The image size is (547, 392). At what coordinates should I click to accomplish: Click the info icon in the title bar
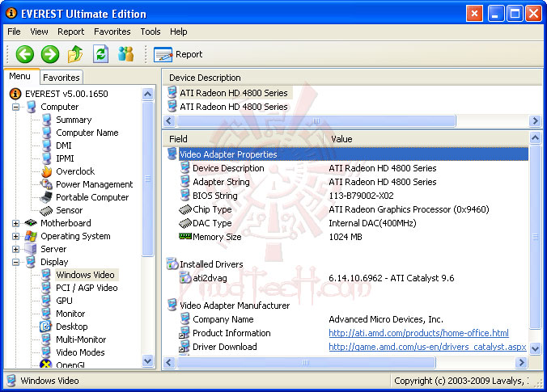click(11, 13)
